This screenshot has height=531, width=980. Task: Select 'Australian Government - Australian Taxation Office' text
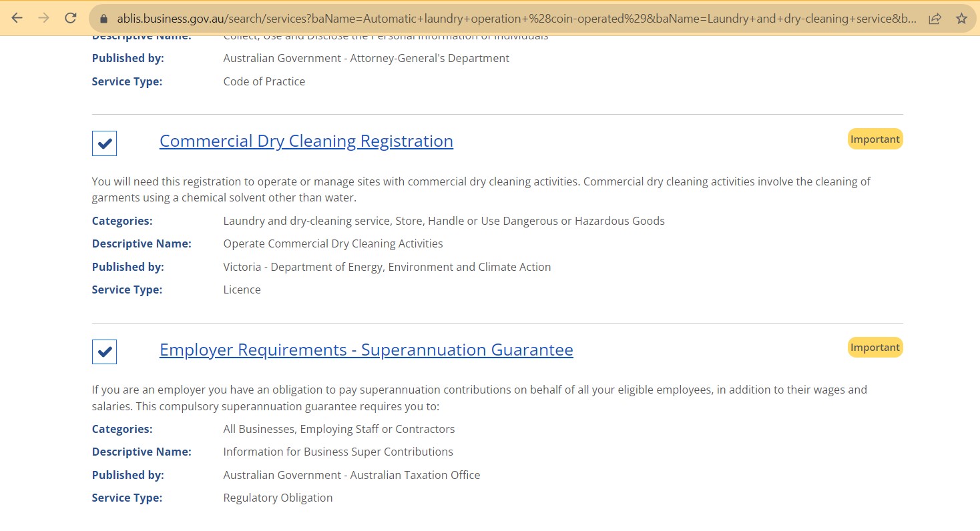(352, 475)
